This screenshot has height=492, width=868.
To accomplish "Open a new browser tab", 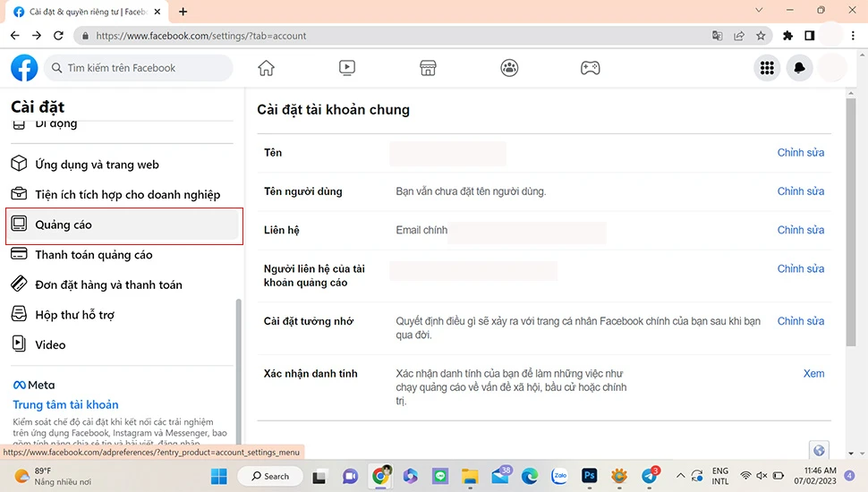I will 183,12.
